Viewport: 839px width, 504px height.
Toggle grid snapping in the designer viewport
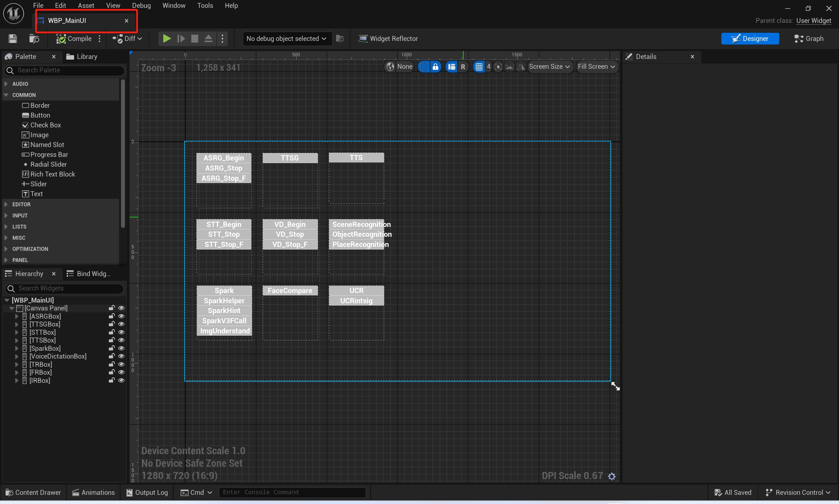click(479, 66)
